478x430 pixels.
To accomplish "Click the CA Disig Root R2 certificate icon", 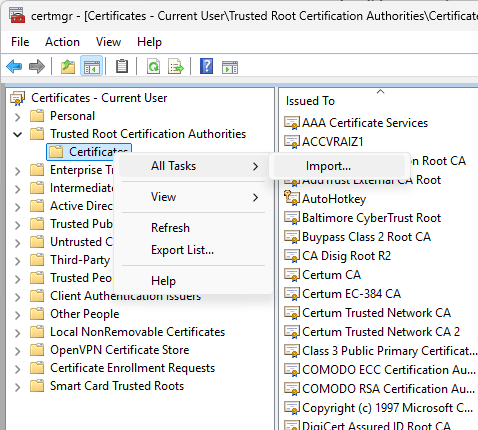I will tap(292, 256).
